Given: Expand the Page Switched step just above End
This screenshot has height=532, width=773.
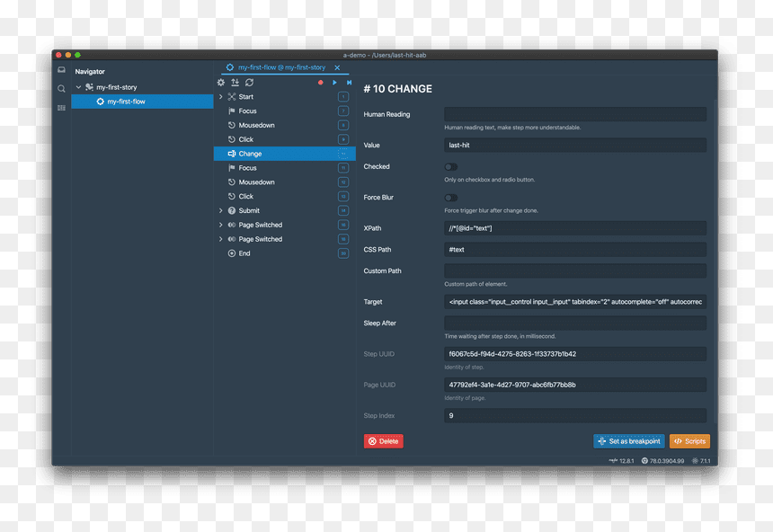Looking at the screenshot, I should pos(221,239).
